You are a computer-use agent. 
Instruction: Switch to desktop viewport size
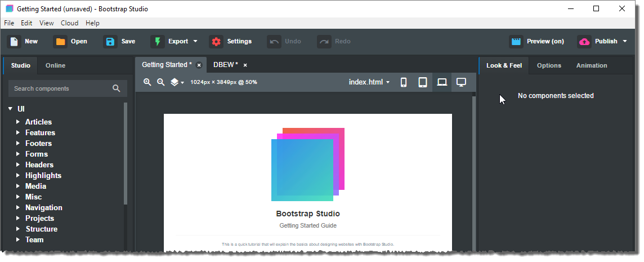click(461, 82)
